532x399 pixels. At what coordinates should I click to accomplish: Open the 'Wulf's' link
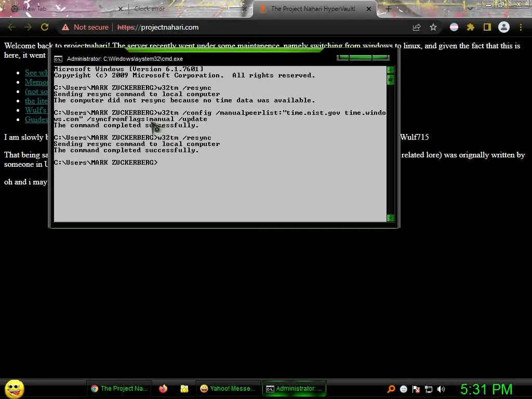(x=36, y=110)
